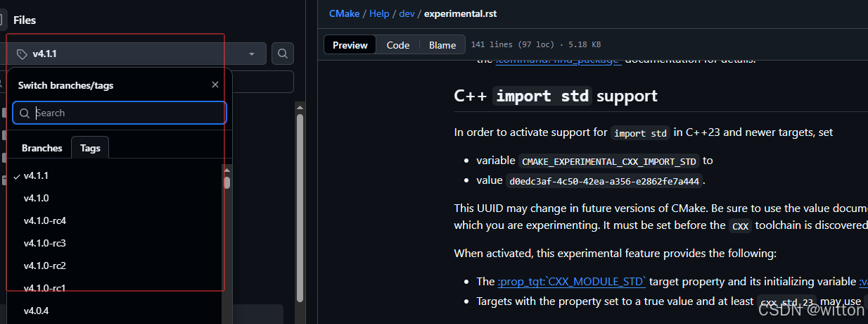868x324 pixels.
Task: Select tag v4.1.0-rc2
Action: click(44, 266)
